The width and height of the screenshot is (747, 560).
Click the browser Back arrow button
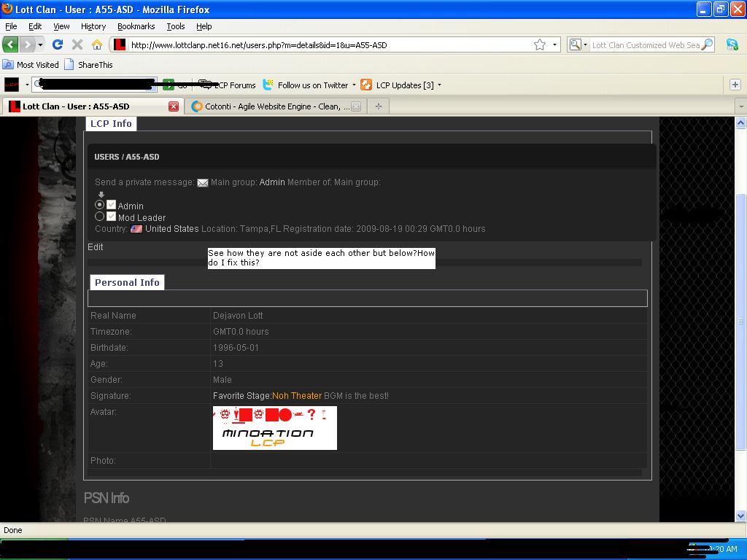[11, 44]
